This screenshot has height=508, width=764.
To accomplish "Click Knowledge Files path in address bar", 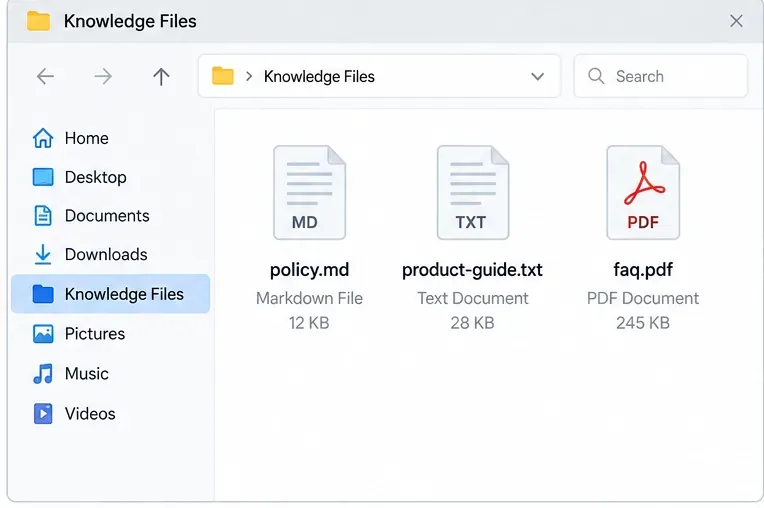I will pos(319,76).
